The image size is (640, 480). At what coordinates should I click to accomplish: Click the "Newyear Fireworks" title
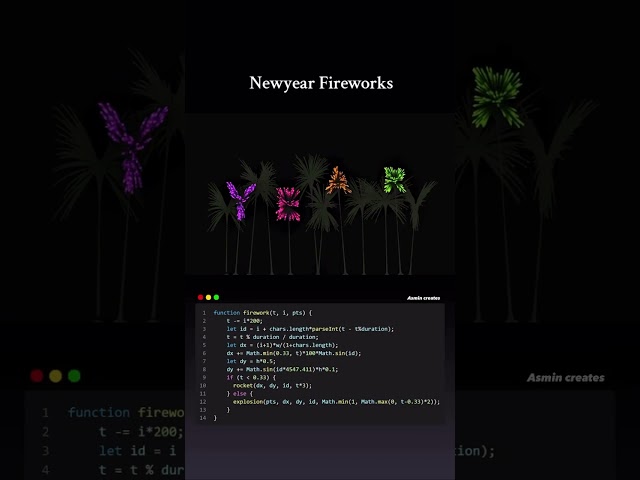tap(321, 83)
